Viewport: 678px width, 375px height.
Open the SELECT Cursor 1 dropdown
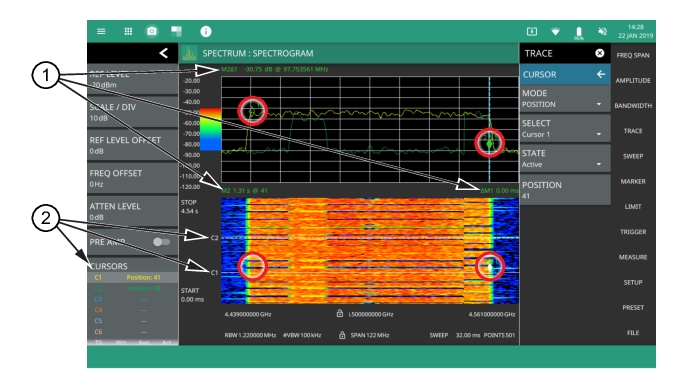click(565, 128)
